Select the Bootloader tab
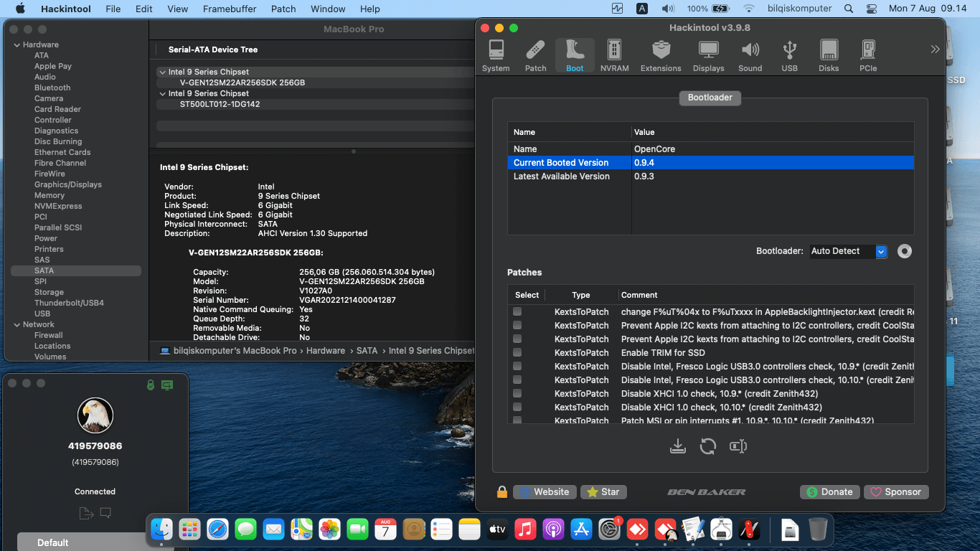The image size is (980, 551). [710, 98]
